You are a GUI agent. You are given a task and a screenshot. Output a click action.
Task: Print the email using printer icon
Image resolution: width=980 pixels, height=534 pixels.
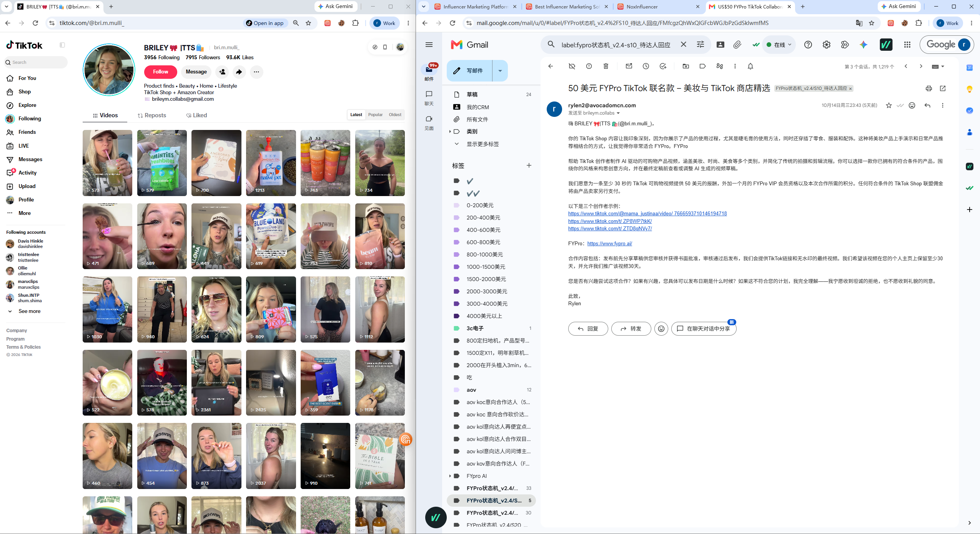[x=928, y=88]
